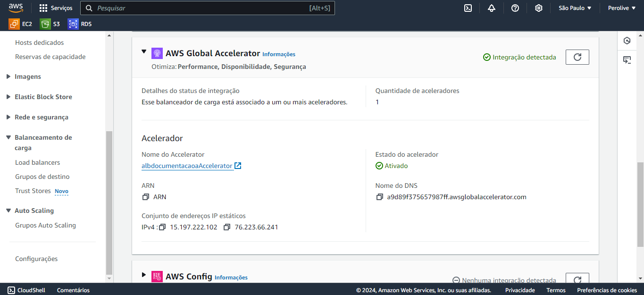Open the albdocumentacaoaAccelerator link

[187, 166]
